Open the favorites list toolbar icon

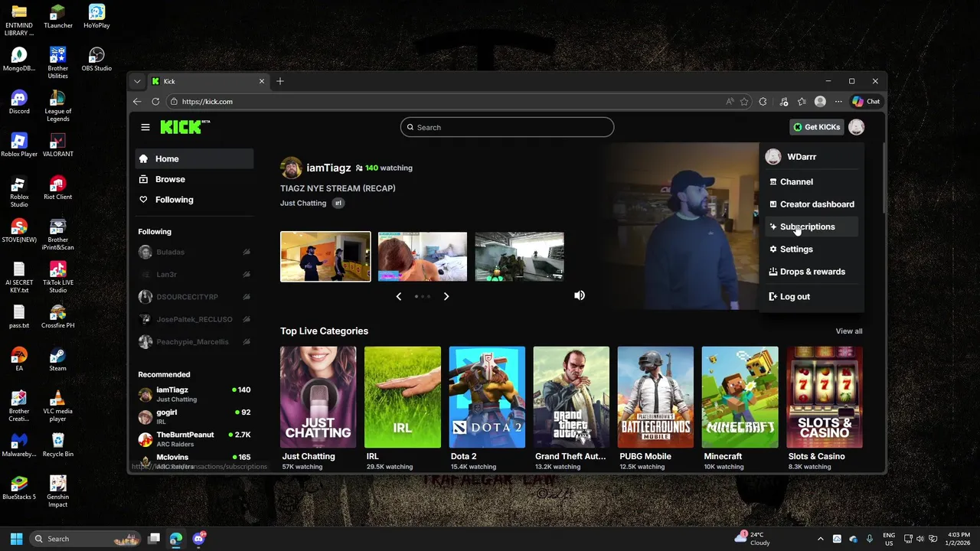tap(802, 101)
